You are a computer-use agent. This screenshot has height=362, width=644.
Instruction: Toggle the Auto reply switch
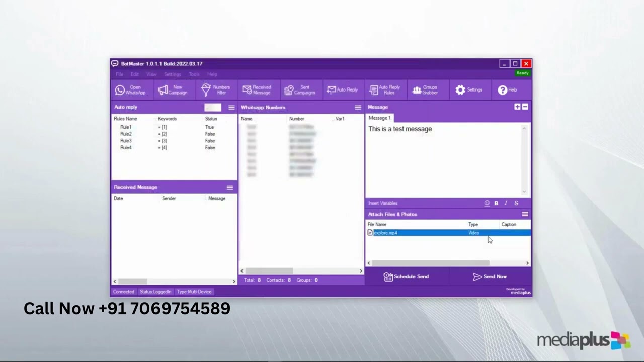213,107
